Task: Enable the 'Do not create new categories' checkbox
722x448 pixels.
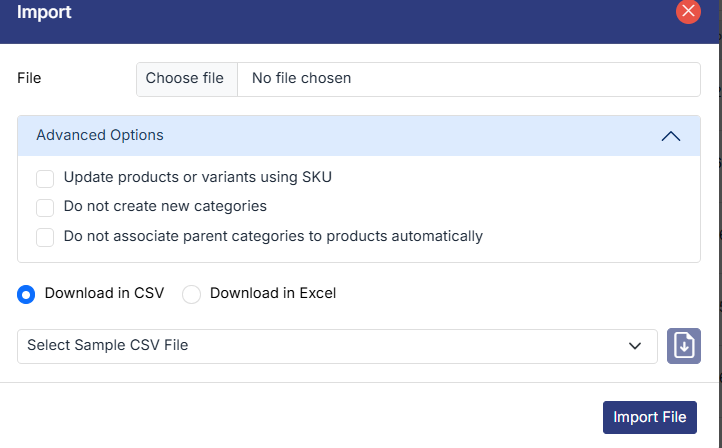Action: [x=45, y=207]
